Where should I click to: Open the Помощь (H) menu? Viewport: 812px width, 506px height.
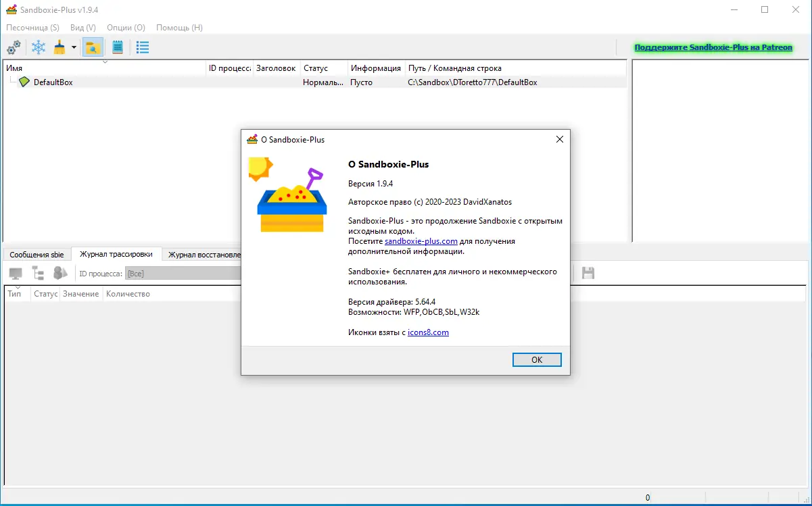click(179, 28)
